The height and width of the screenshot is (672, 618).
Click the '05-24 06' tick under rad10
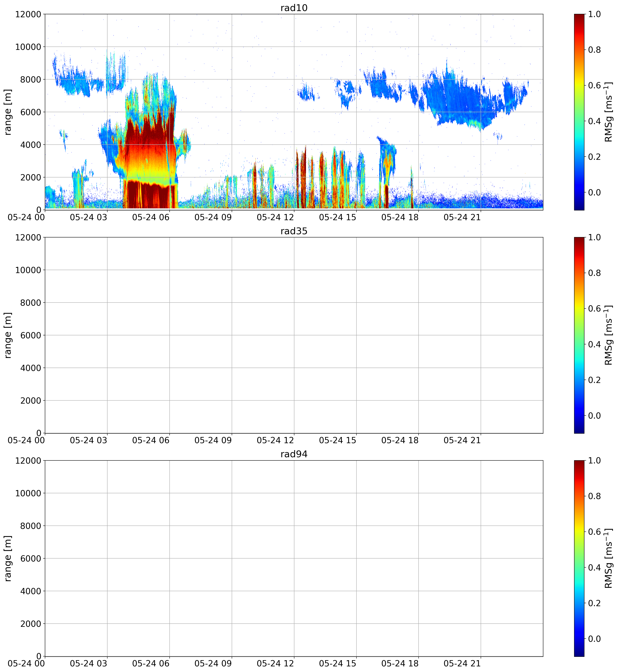151,217
